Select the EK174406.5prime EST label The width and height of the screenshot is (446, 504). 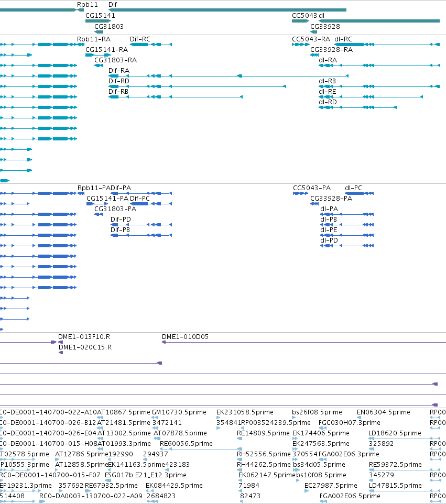tap(321, 433)
